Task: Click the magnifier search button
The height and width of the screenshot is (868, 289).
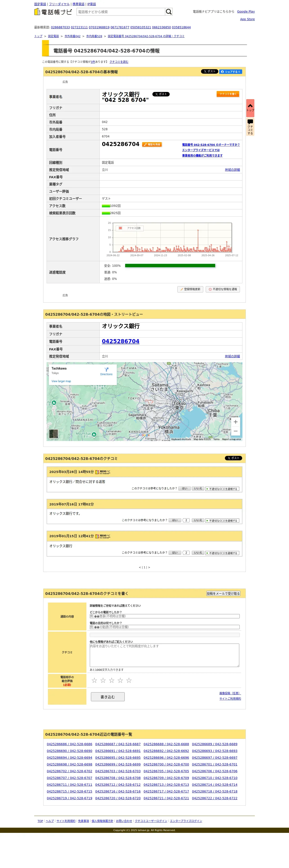Action: [x=169, y=12]
